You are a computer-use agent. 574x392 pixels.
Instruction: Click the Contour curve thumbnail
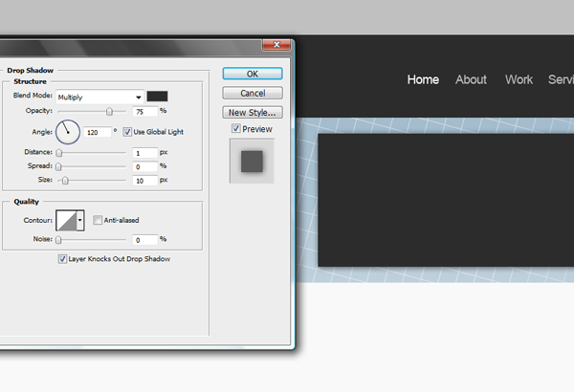pos(66,220)
